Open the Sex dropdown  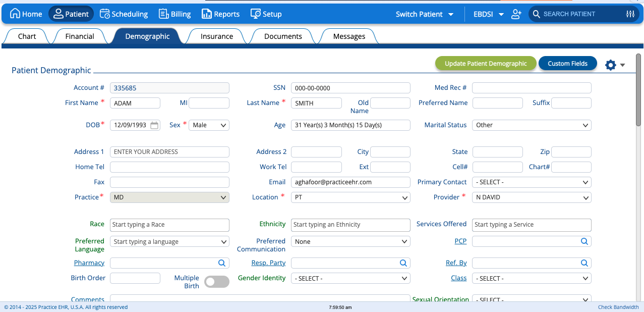coord(209,125)
